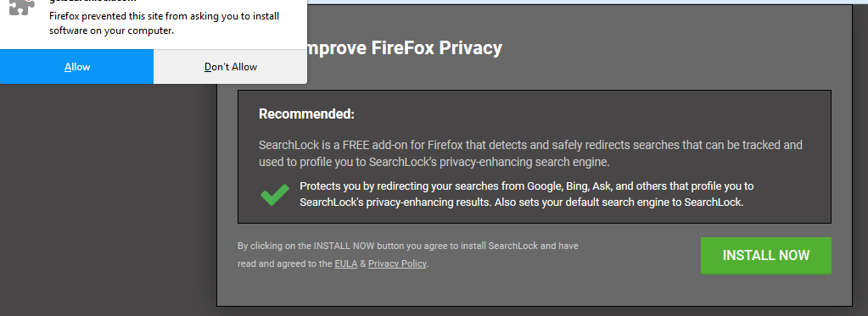The image size is (868, 316).
Task: Click the dark area below the dialog box
Action: pos(534,311)
